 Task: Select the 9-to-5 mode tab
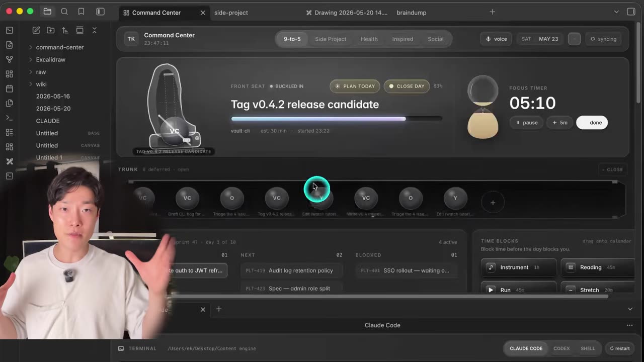click(x=292, y=39)
